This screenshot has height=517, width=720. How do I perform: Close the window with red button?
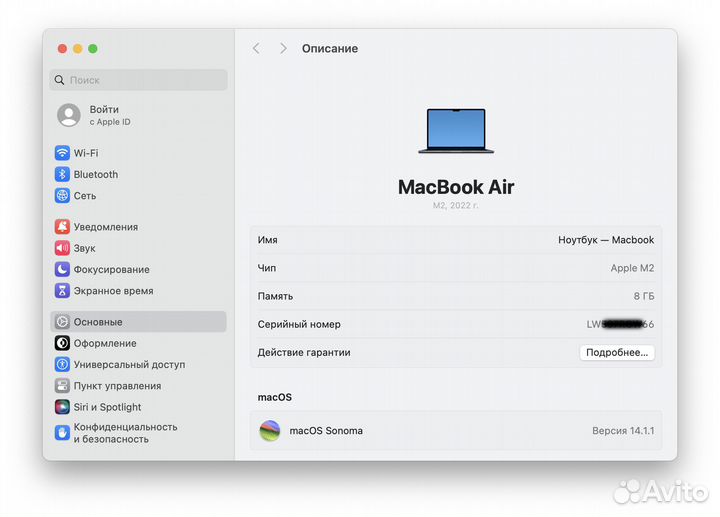click(x=62, y=49)
